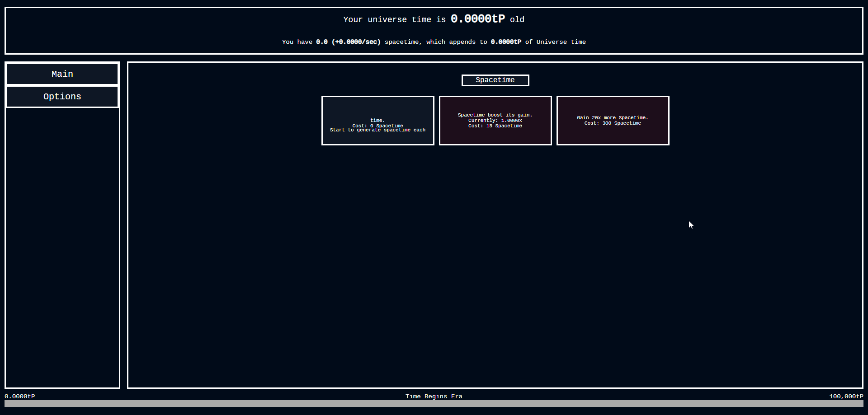Select the Spacetime subtab
Screen dimensions: 868x415
click(495, 80)
